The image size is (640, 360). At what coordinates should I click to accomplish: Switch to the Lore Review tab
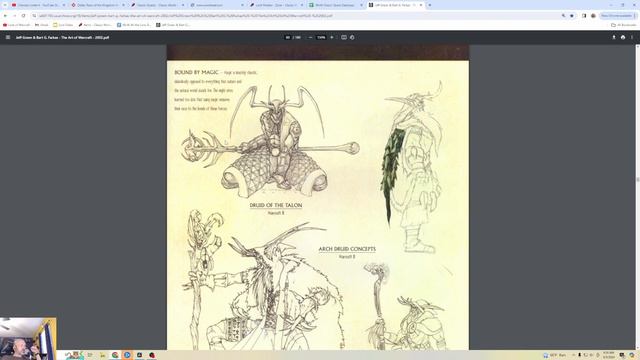277,5
